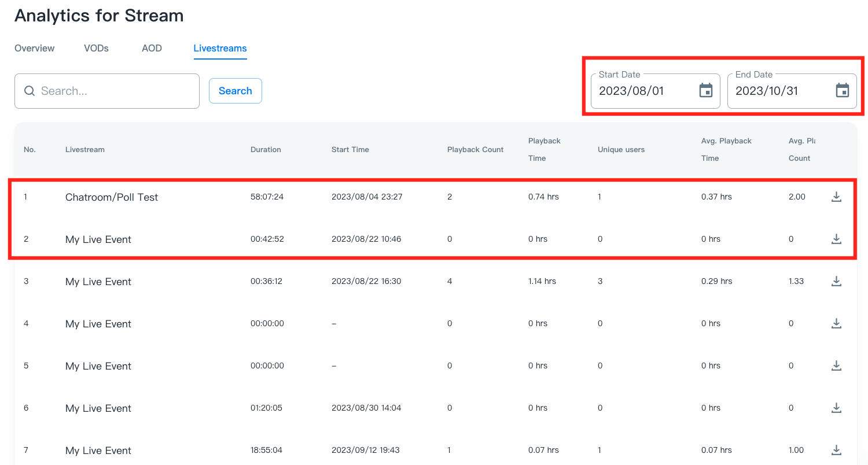Download analytics for row 7 livestream

pos(836,450)
